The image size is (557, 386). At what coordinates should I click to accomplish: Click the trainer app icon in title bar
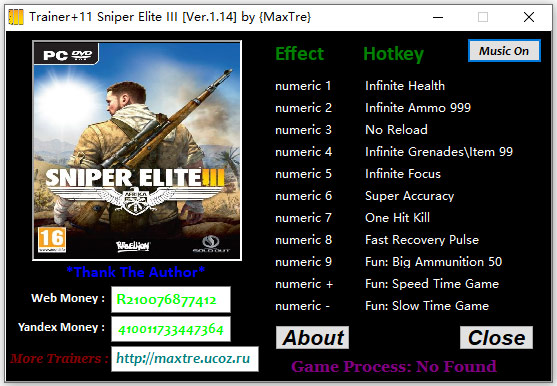[16, 17]
